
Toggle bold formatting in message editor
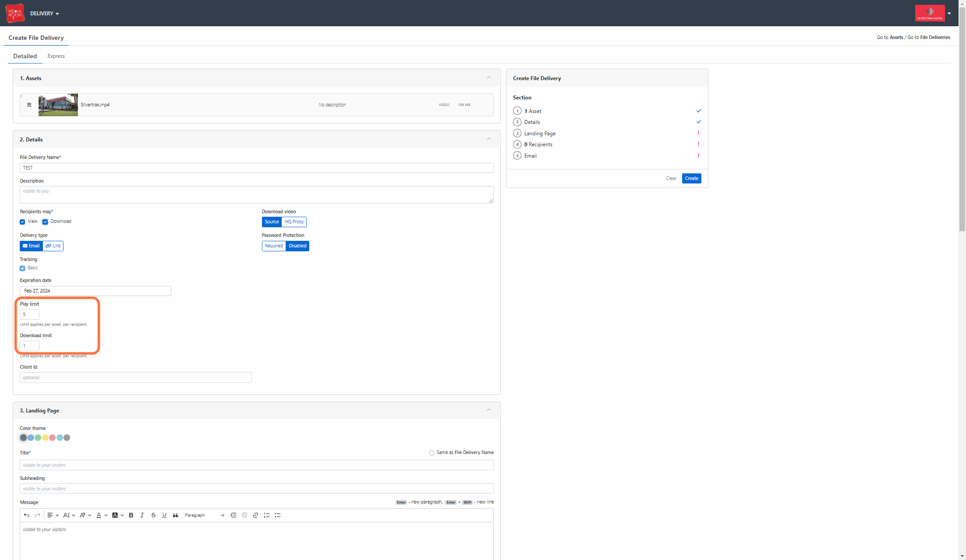pos(131,515)
